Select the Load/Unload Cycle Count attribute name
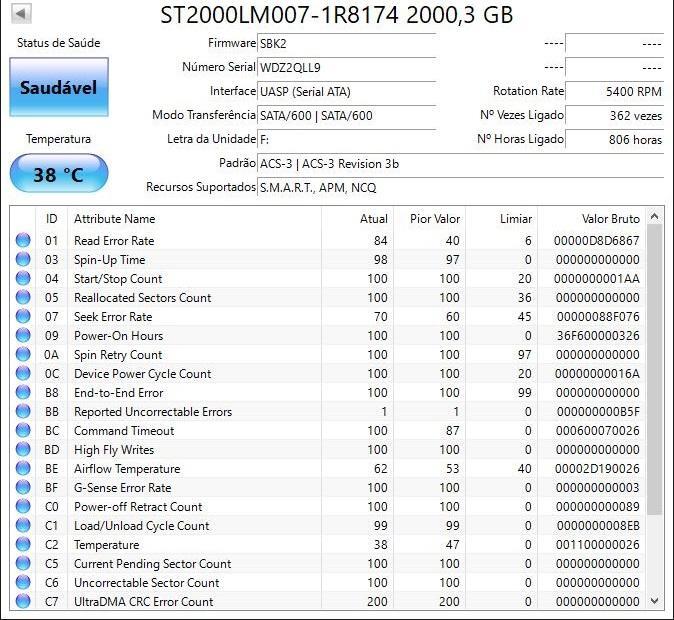This screenshot has width=674, height=620. [x=141, y=526]
